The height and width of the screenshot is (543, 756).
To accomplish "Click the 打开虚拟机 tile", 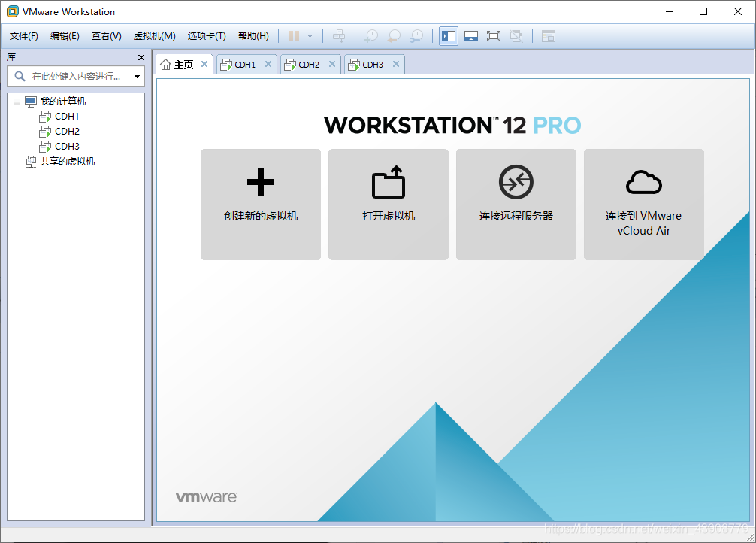I will pos(389,205).
